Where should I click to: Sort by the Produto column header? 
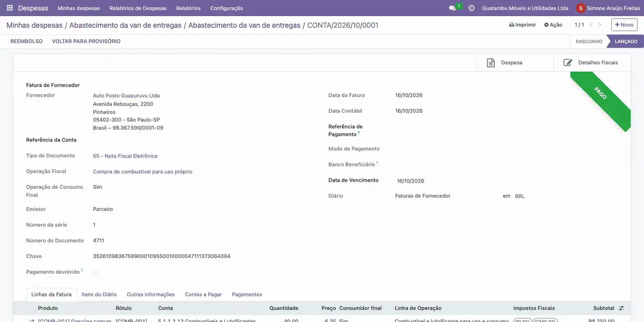pos(48,308)
